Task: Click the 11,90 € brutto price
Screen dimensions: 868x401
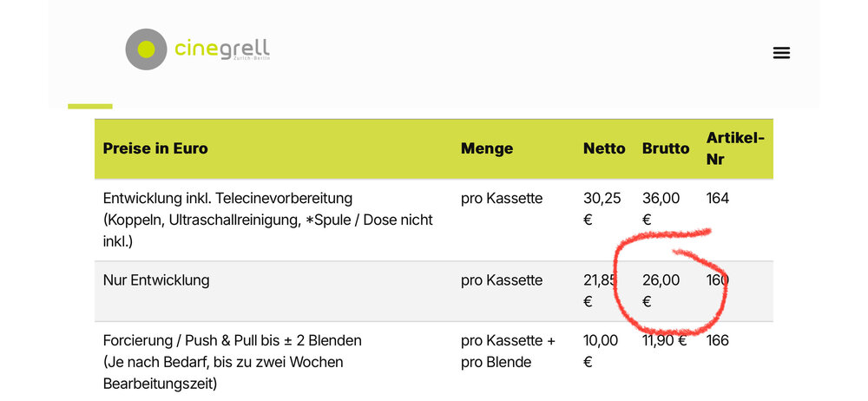Action: coord(664,340)
